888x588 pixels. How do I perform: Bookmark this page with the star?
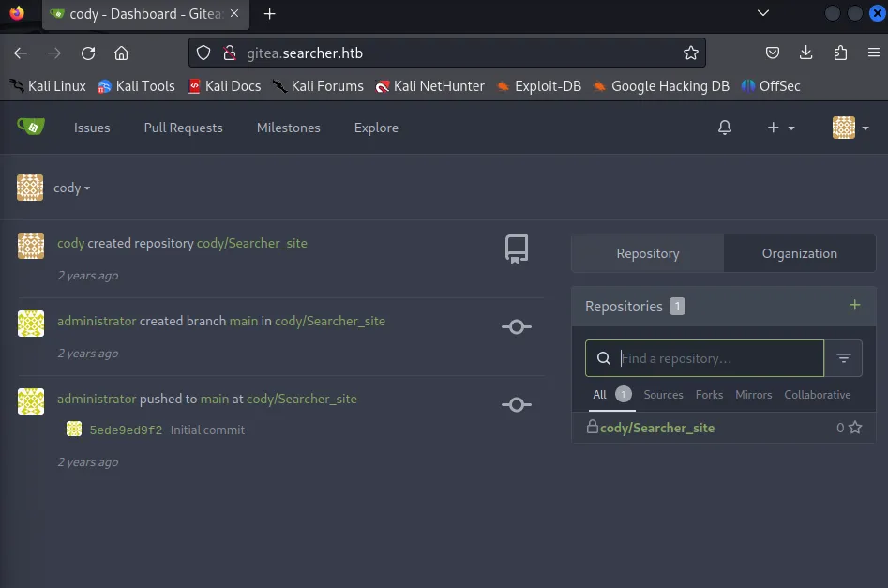[690, 53]
